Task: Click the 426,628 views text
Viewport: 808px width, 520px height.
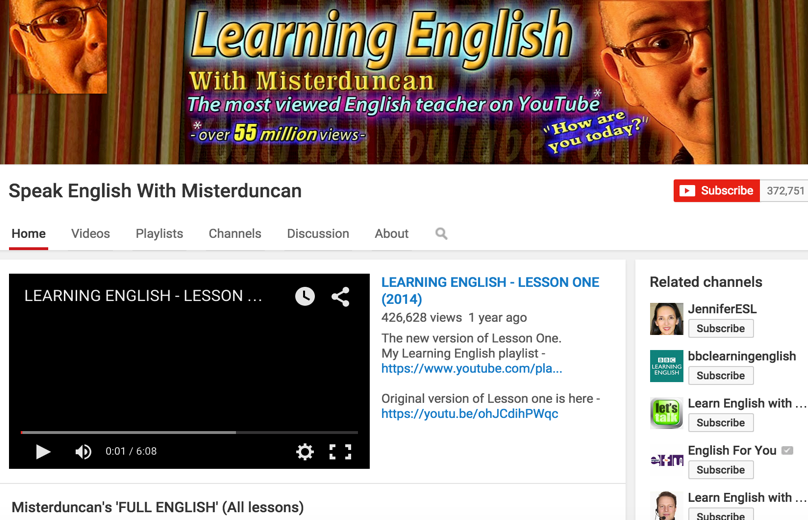Action: 422,317
